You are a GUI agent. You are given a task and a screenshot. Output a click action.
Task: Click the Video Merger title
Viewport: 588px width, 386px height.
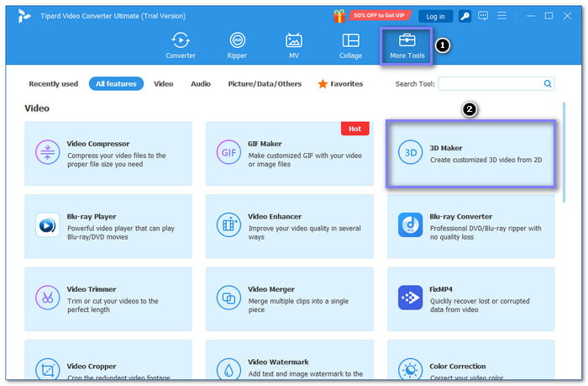coord(271,289)
